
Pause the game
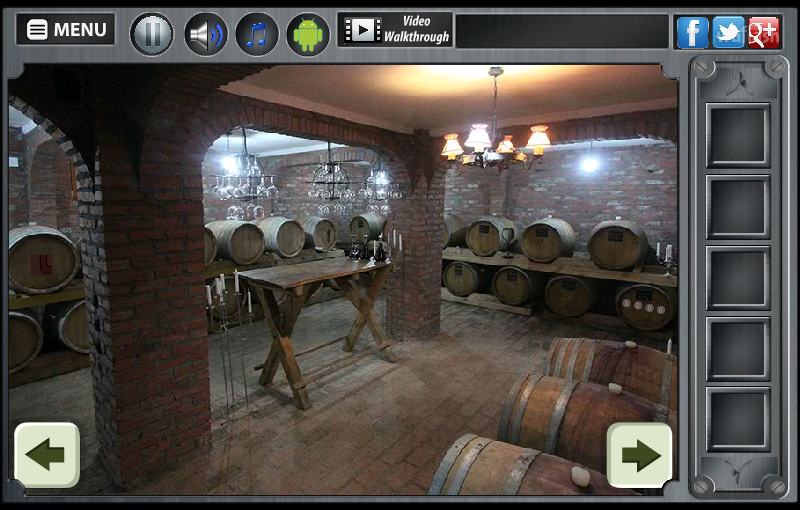152,34
